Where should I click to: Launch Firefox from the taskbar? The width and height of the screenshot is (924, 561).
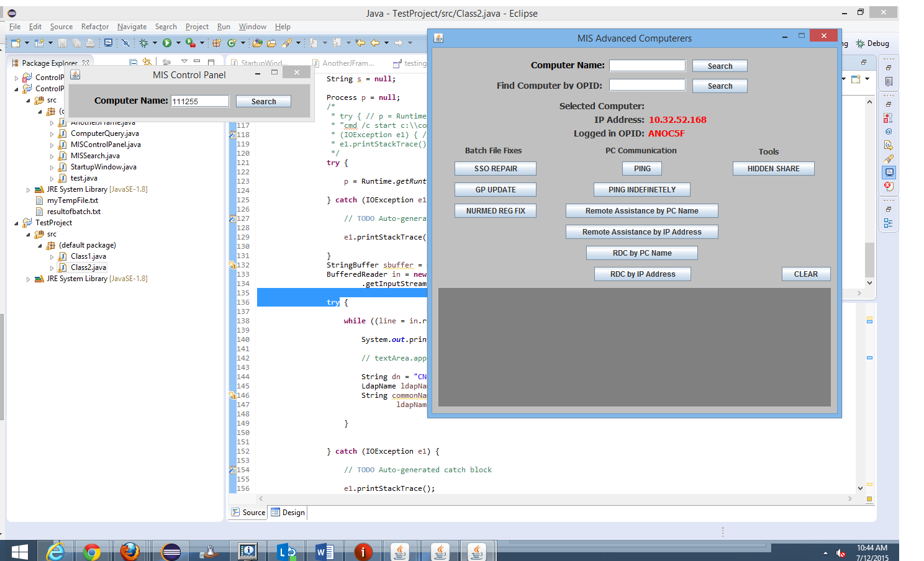[129, 551]
